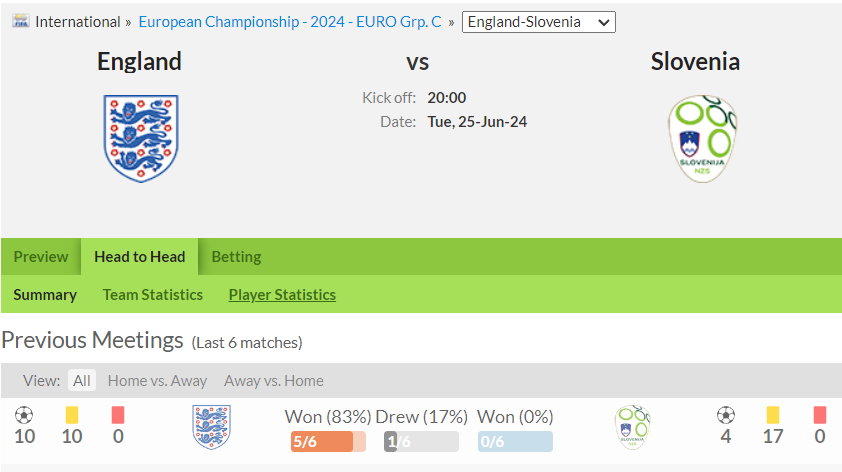
Task: Open the England-Slovenia match dropdown
Action: point(539,22)
